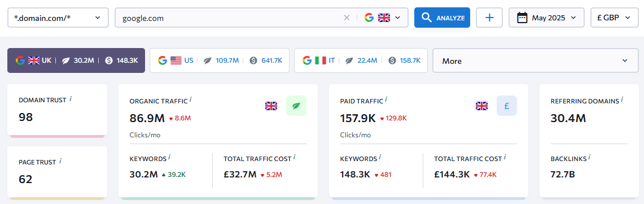Viewport: 644px width, 204px height.
Task: Click the info icon next to Backlinks
Action: [589, 158]
